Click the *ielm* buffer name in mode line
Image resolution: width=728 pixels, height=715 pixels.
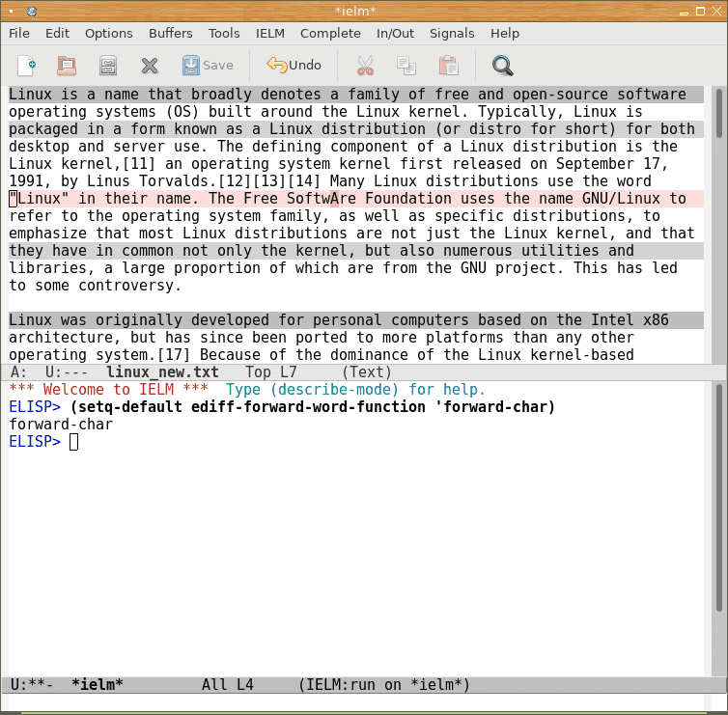(x=98, y=685)
